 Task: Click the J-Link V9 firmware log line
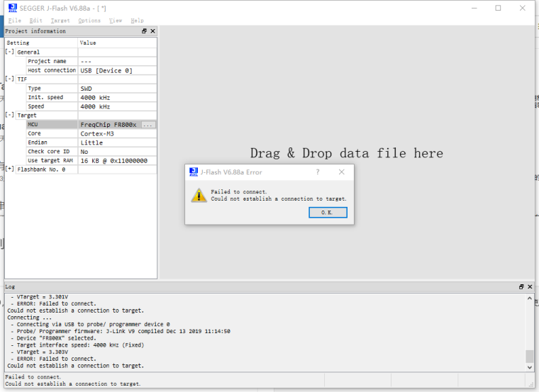tap(121, 331)
